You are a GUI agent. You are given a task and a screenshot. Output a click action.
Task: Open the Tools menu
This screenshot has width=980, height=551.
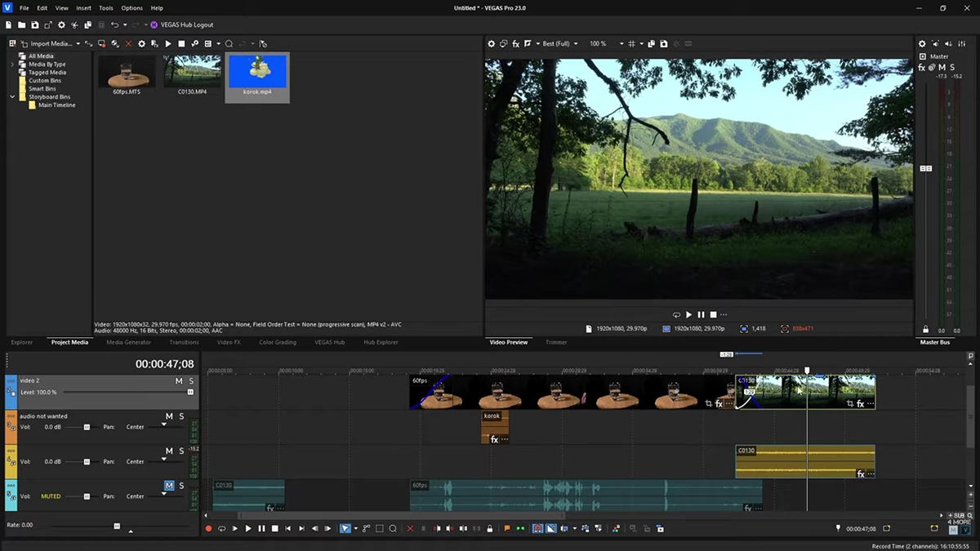[x=106, y=8]
